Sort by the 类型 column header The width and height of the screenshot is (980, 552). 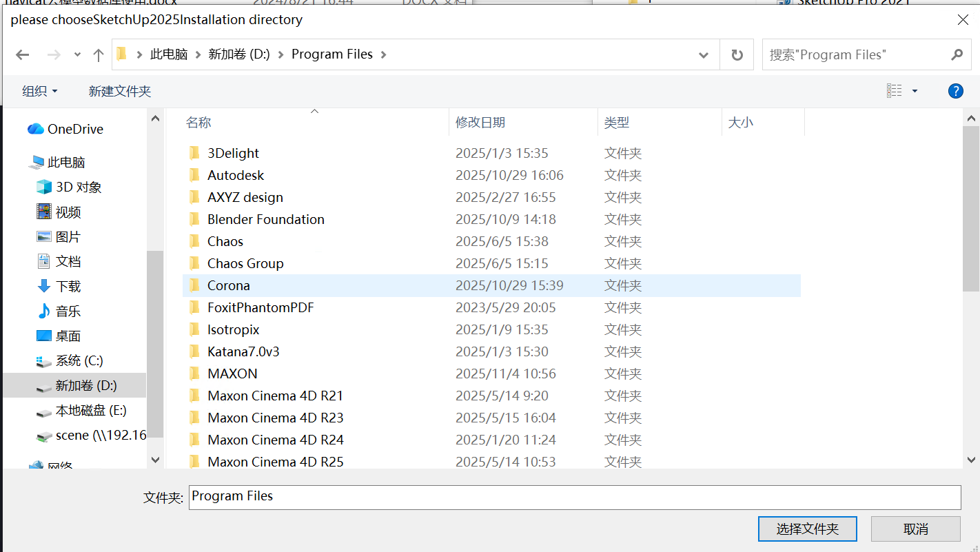click(x=660, y=122)
